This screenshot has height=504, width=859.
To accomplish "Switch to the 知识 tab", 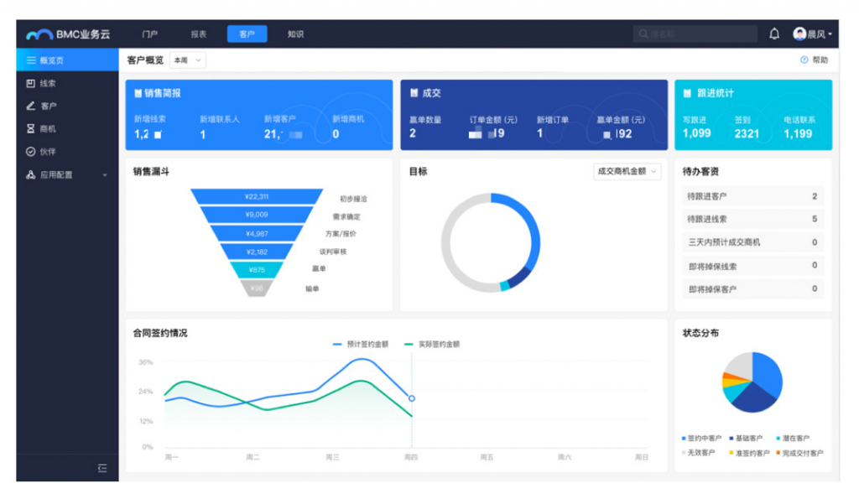I will (295, 34).
